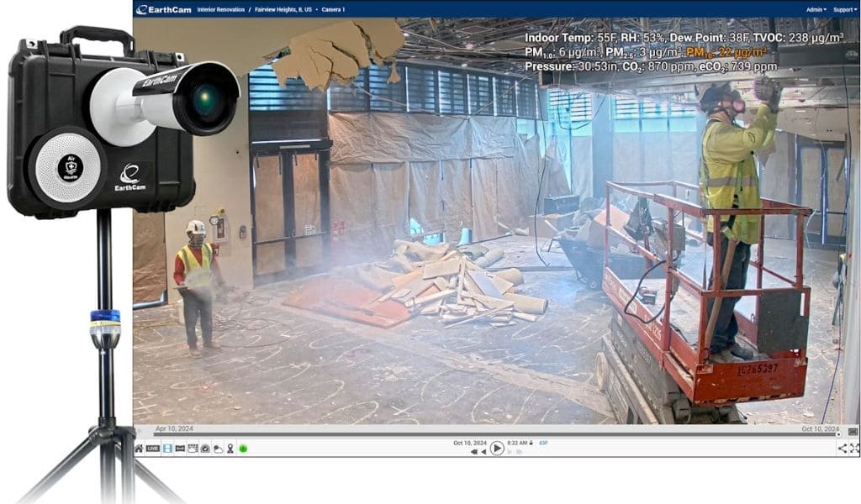Image resolution: width=861 pixels, height=504 pixels.
Task: Open the panorama view icon
Action: tap(180, 449)
